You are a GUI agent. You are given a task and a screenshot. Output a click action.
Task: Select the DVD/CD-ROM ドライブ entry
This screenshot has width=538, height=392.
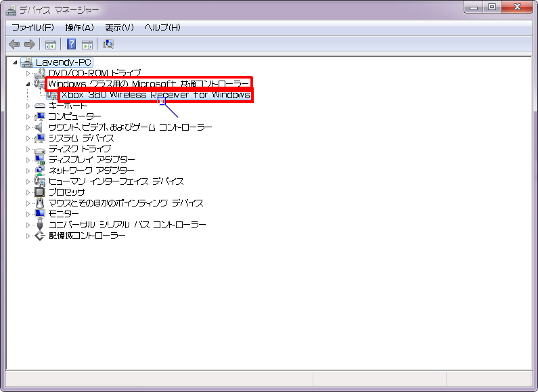click(x=95, y=73)
